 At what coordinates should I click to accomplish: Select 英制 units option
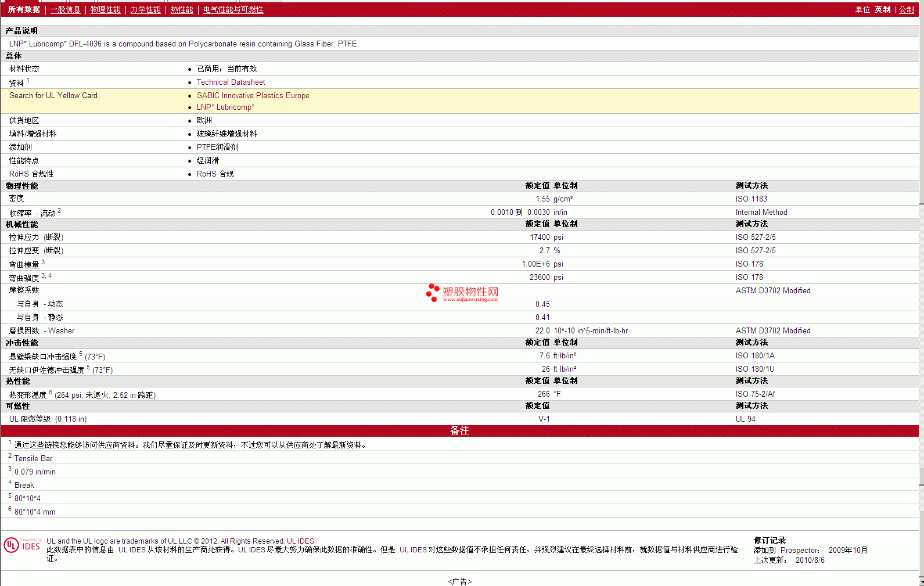pyautogui.click(x=882, y=10)
